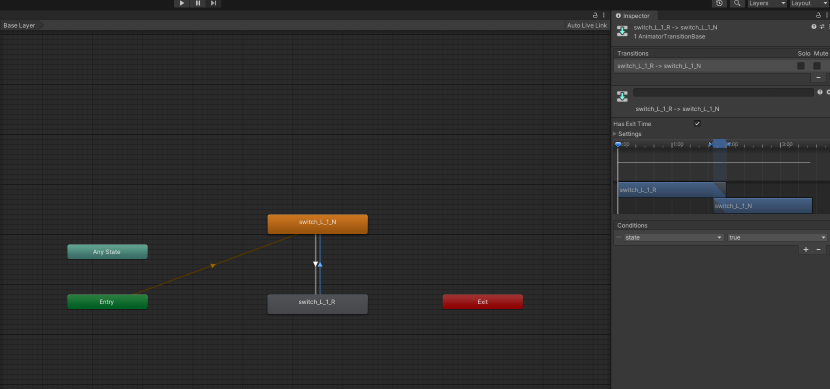
Task: Add a condition with the plus button
Action: (806, 250)
